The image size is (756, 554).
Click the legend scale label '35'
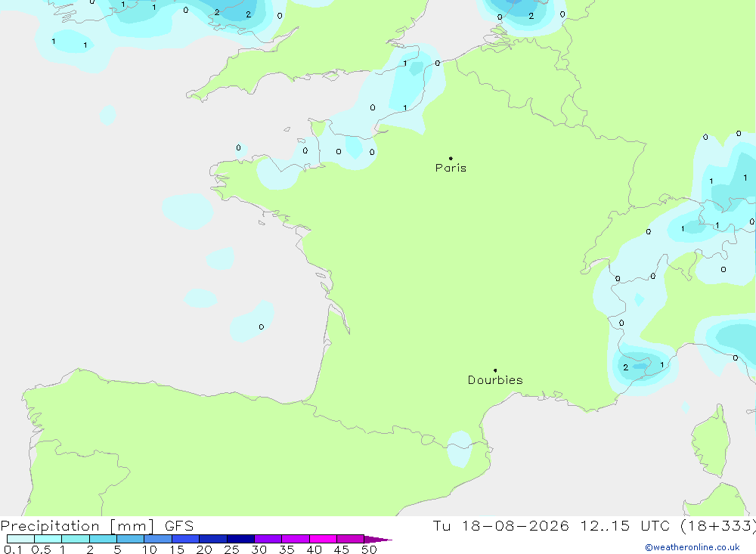(287, 549)
